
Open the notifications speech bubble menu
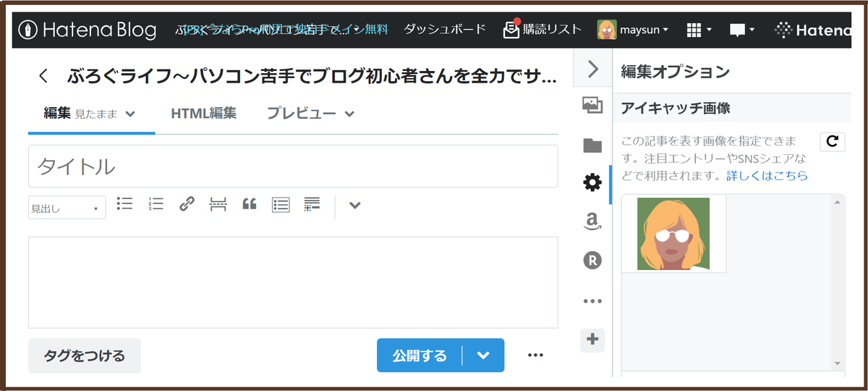point(742,30)
